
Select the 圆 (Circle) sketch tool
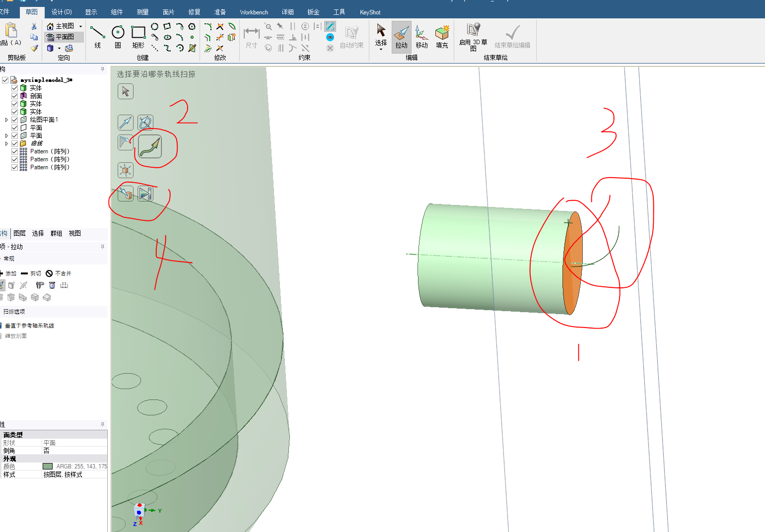click(118, 34)
